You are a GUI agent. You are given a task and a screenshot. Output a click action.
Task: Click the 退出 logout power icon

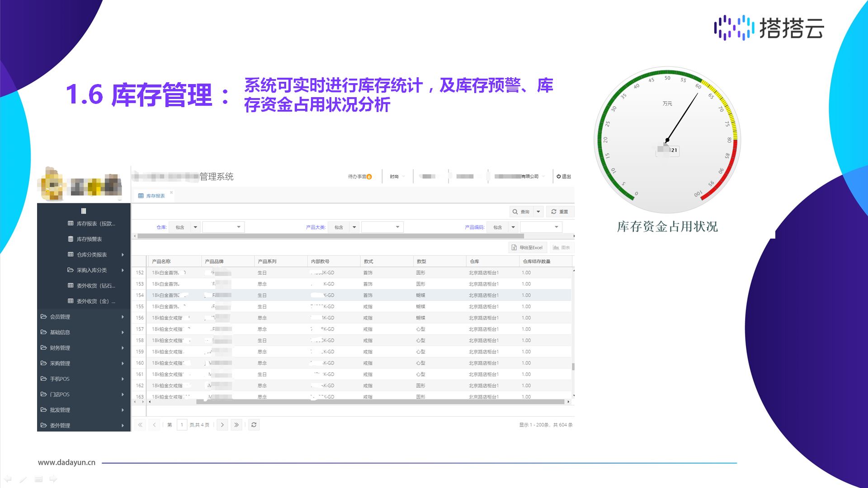pyautogui.click(x=559, y=177)
